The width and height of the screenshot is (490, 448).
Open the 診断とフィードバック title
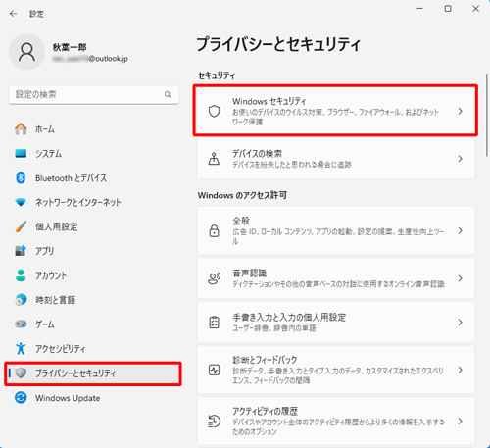(x=265, y=360)
